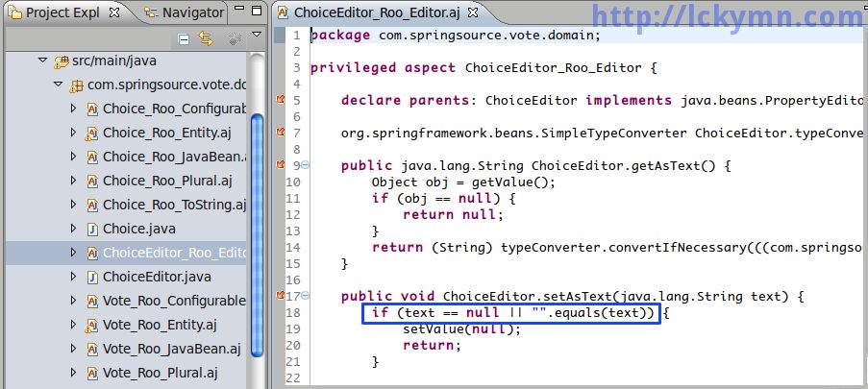
Task: Select Vote_Roo_Plural.aj in the tree
Action: click(161, 373)
